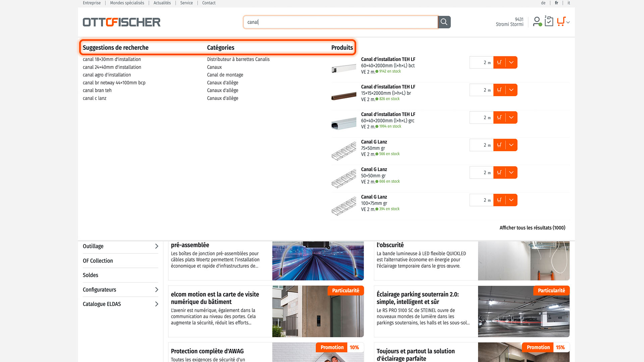Expand cart options for Canal G Lanz 75×50mm

coord(512,145)
